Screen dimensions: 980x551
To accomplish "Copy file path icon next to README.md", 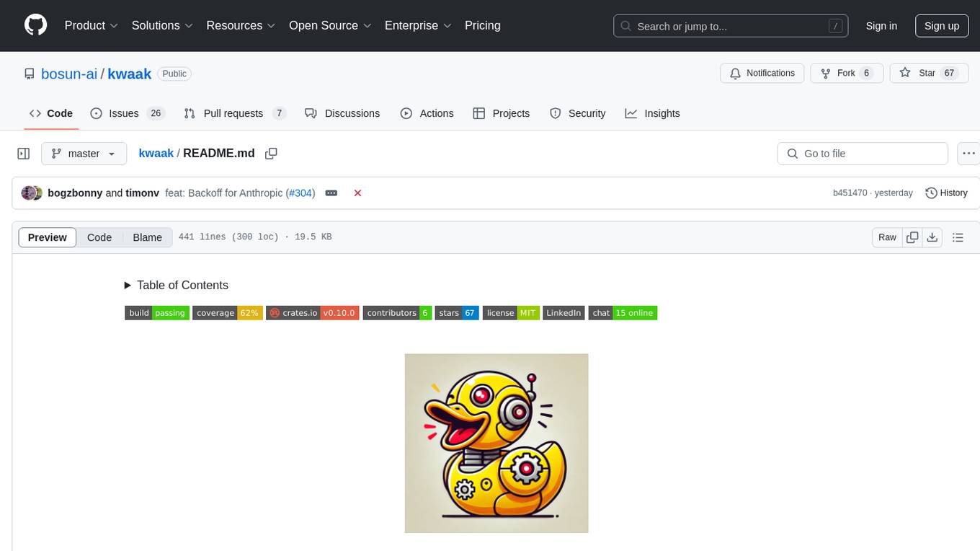I will [271, 153].
